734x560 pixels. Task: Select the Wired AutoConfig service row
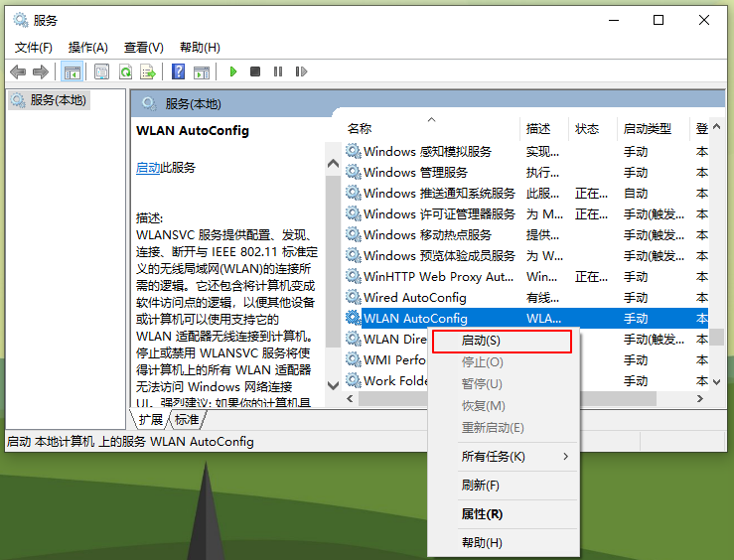(x=414, y=297)
